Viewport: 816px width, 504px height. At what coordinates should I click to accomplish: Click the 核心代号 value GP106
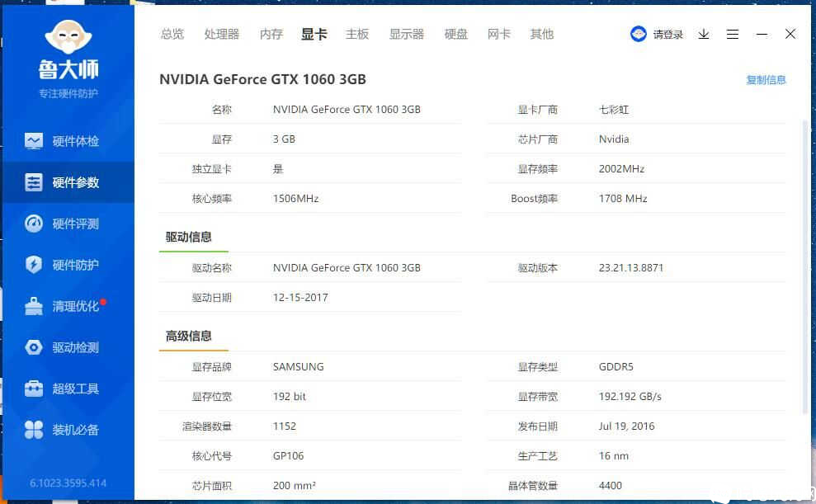pos(288,455)
